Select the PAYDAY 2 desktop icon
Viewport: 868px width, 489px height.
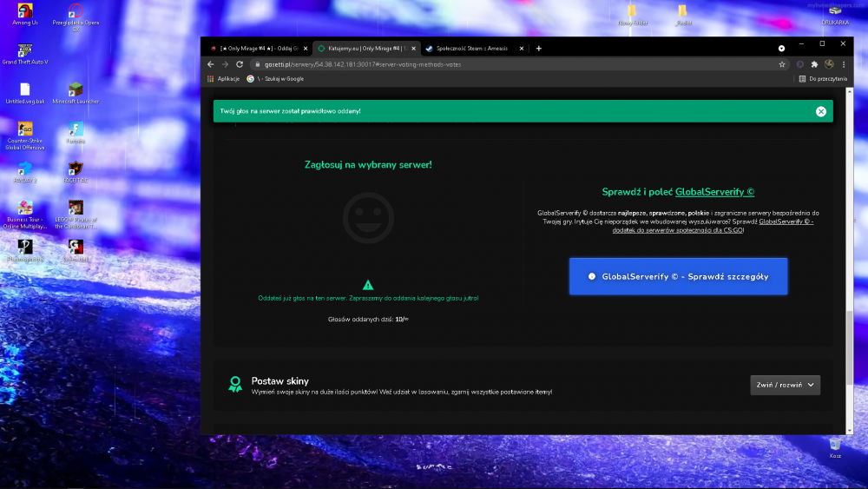[25, 172]
